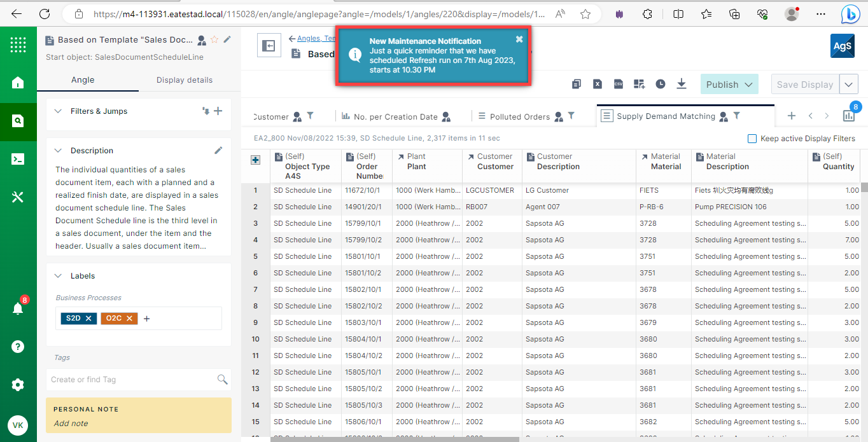This screenshot has width=868, height=442.
Task: Click the Object Type column header
Action: [305, 167]
